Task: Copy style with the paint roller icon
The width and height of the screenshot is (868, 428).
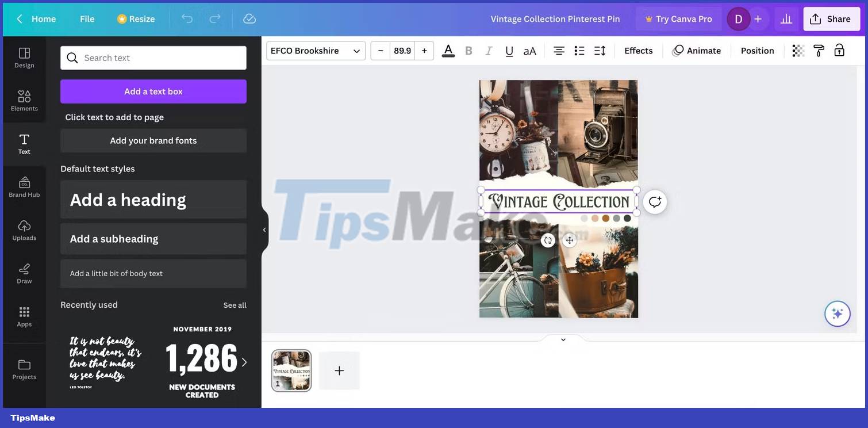Action: click(x=818, y=50)
